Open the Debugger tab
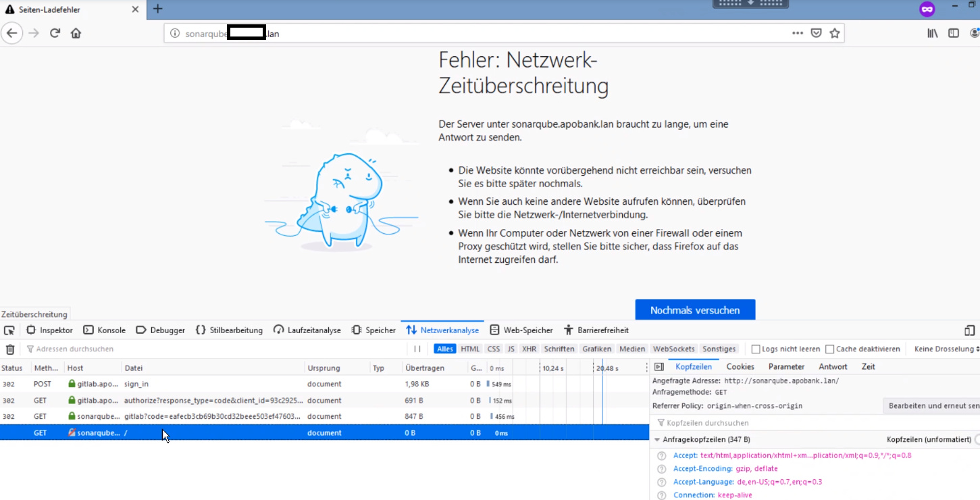The image size is (980, 500). pyautogui.click(x=160, y=330)
